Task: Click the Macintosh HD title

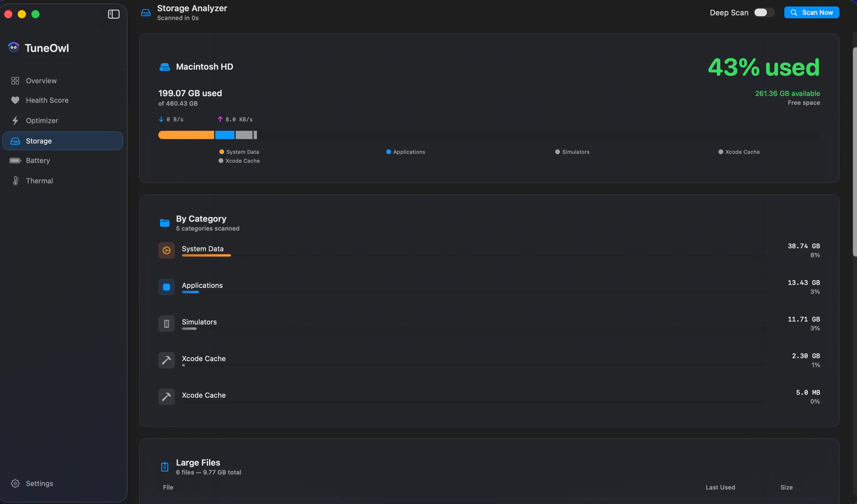Action: (x=204, y=67)
